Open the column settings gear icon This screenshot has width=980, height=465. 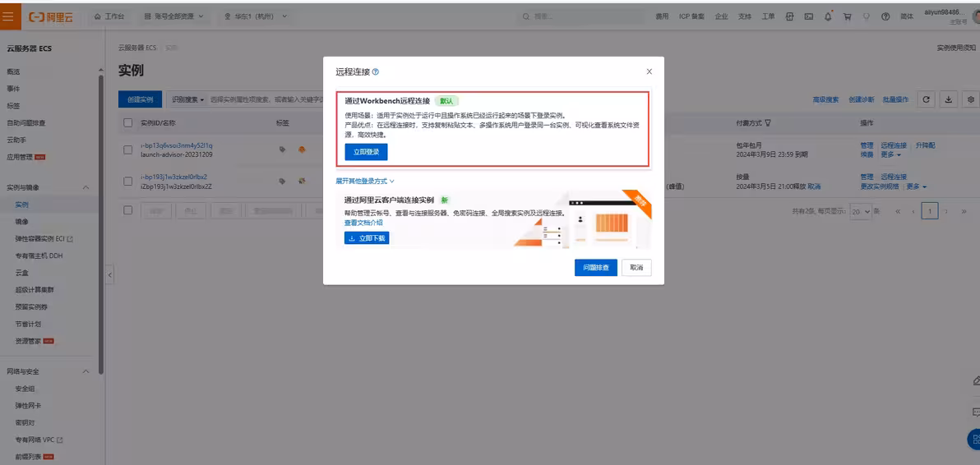coord(971,99)
